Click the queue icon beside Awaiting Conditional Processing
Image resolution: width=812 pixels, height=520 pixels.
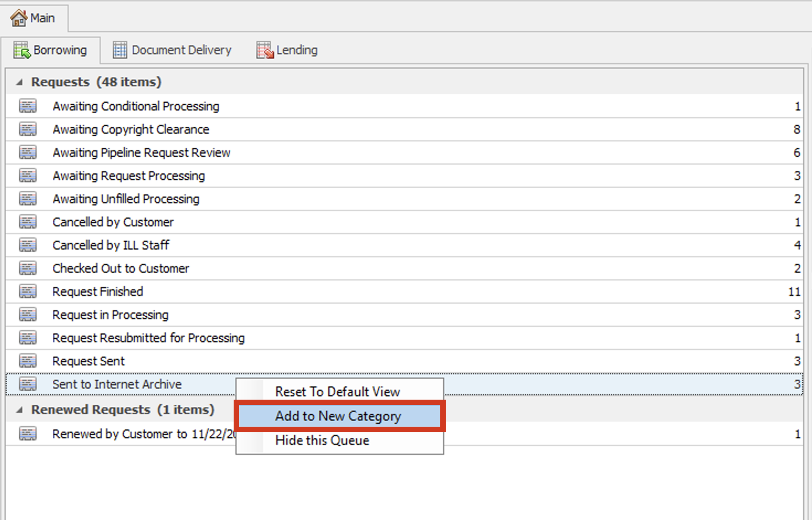(x=28, y=105)
